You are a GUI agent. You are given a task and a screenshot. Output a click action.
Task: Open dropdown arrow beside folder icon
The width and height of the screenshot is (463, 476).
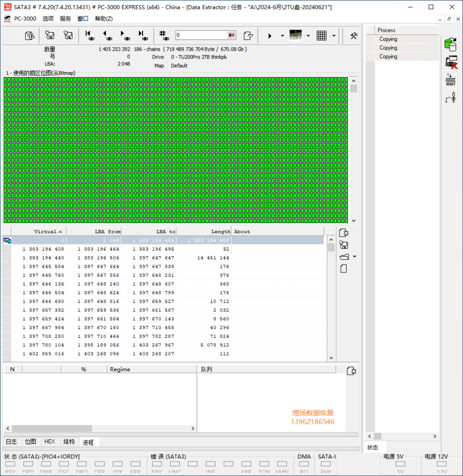click(x=354, y=257)
